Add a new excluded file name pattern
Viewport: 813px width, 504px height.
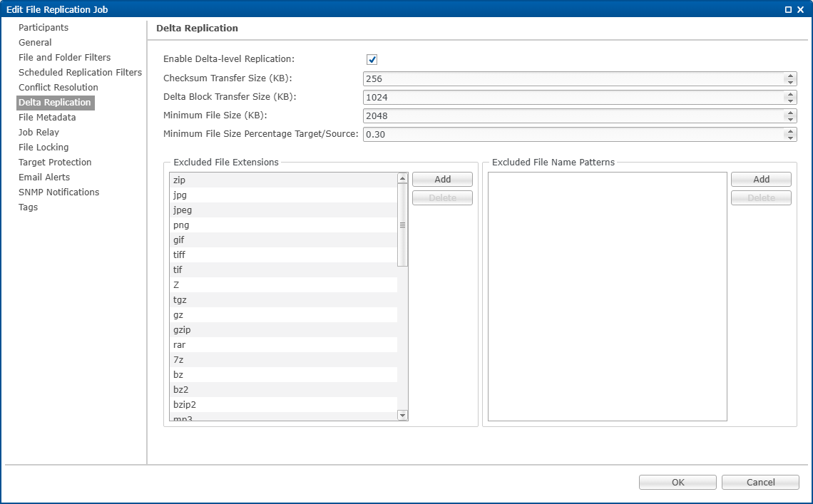coord(761,180)
